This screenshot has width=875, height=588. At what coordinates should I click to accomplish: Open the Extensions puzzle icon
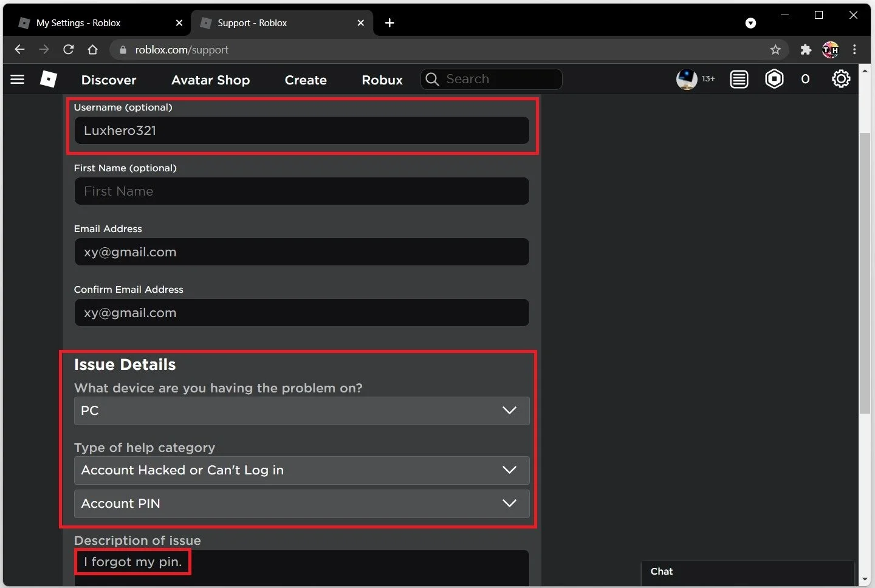806,50
